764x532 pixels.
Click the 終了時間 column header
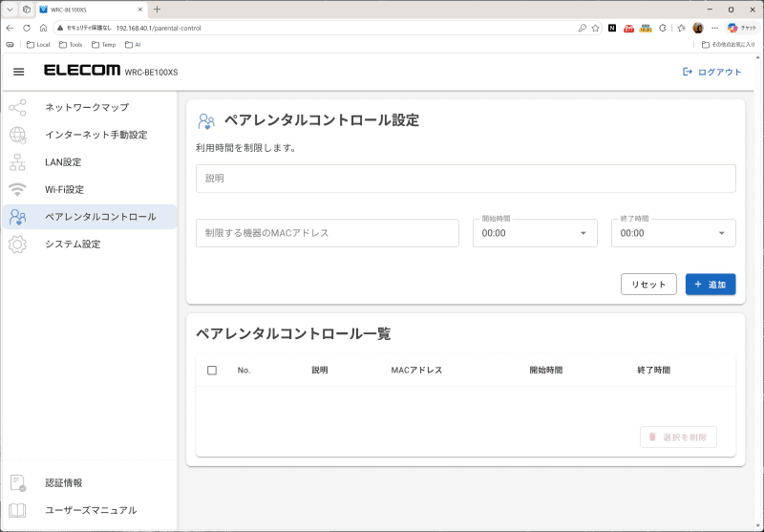[653, 371]
